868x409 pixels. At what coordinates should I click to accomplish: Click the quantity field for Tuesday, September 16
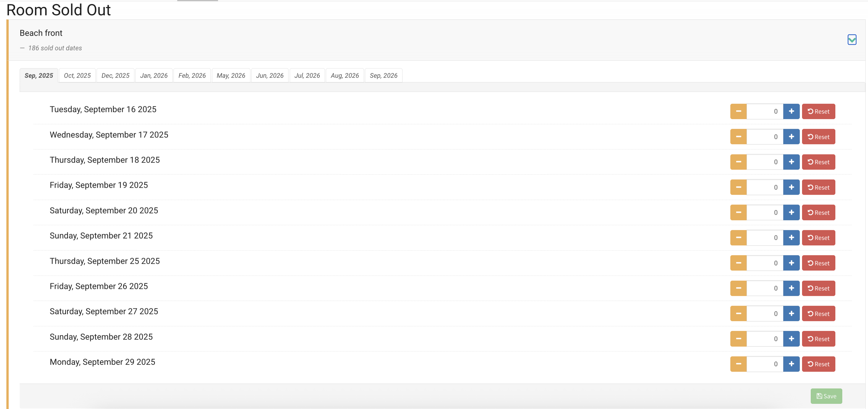pos(764,111)
